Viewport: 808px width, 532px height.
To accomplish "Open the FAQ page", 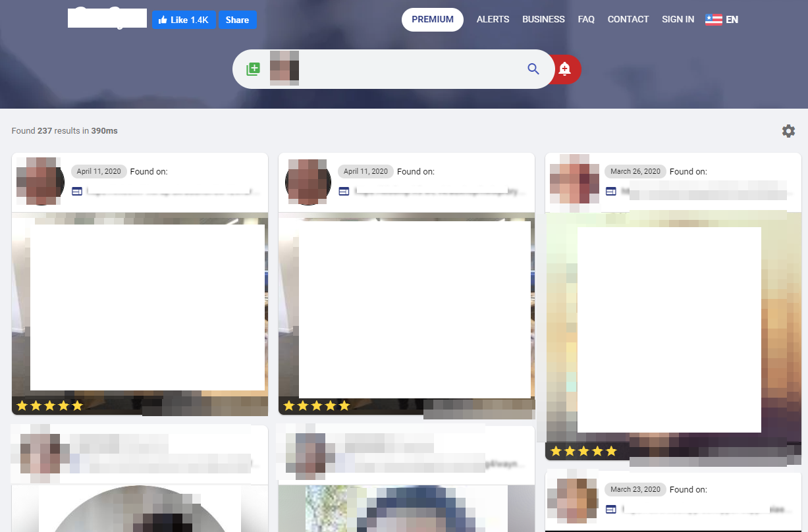I will pyautogui.click(x=586, y=20).
